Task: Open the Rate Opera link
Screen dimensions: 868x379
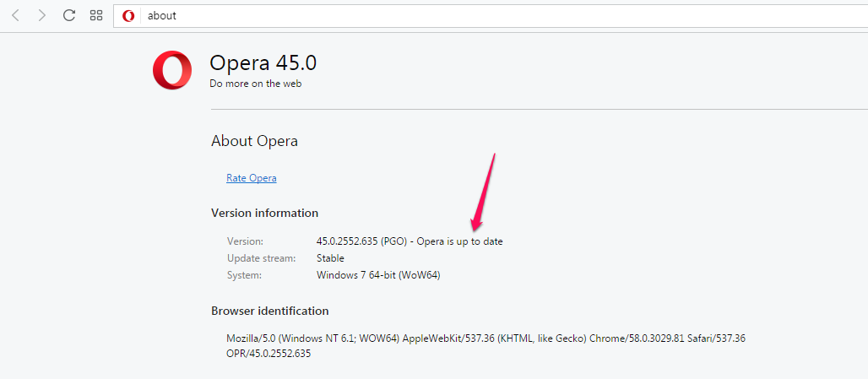Action: pyautogui.click(x=252, y=178)
